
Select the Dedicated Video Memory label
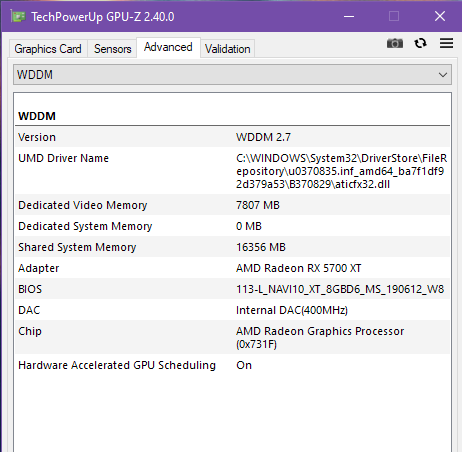pos(83,205)
